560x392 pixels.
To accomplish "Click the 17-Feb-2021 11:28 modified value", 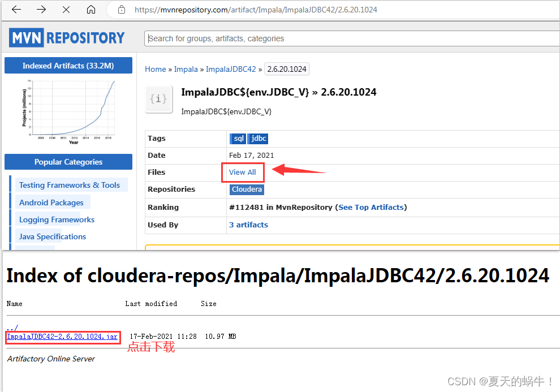I will coord(163,337).
